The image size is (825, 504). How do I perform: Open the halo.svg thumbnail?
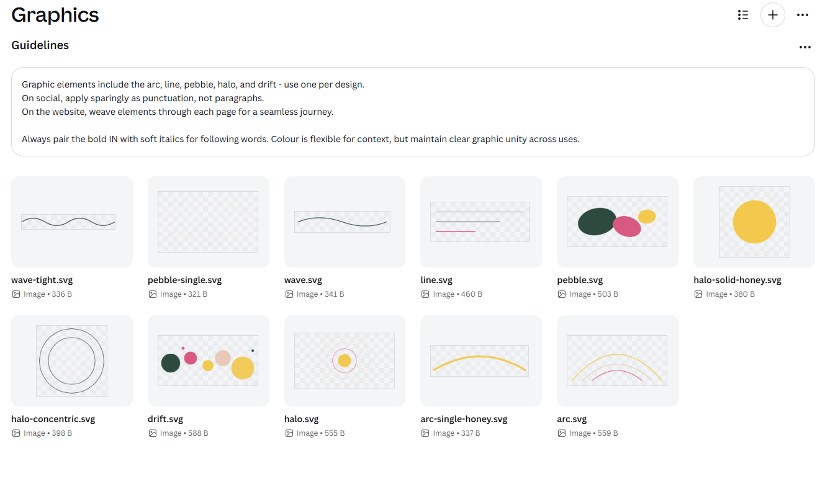click(345, 361)
